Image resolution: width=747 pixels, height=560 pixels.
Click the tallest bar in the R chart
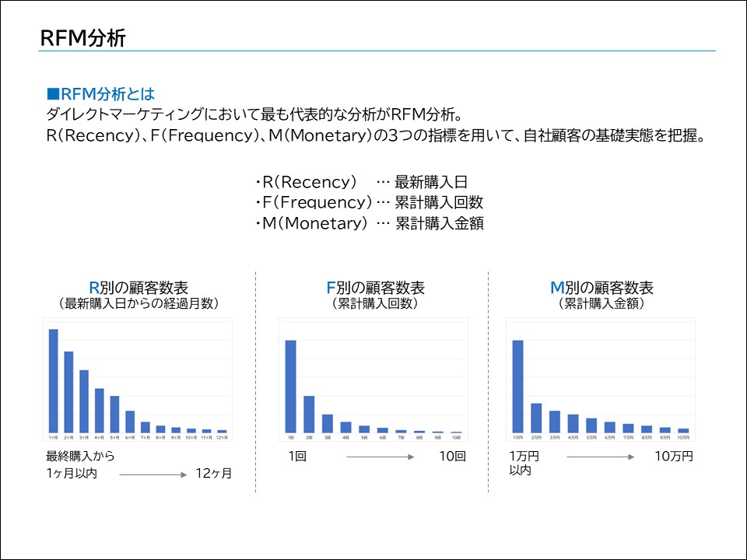click(x=53, y=377)
